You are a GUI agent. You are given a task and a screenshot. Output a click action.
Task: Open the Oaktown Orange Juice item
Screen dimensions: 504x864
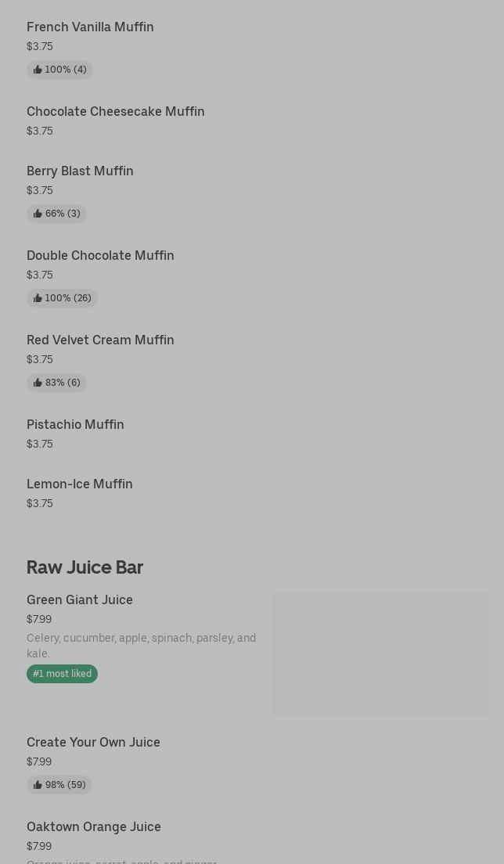click(x=93, y=826)
